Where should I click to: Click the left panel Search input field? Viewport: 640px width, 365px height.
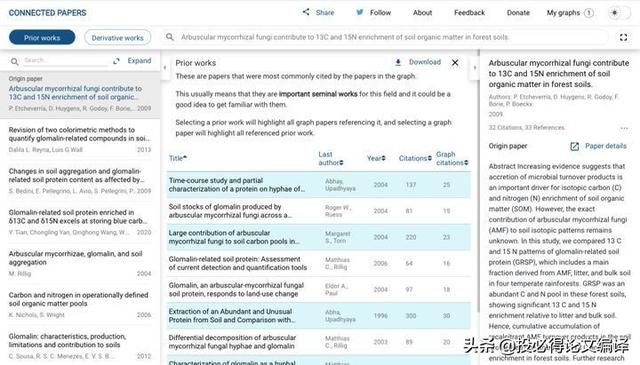coord(65,60)
